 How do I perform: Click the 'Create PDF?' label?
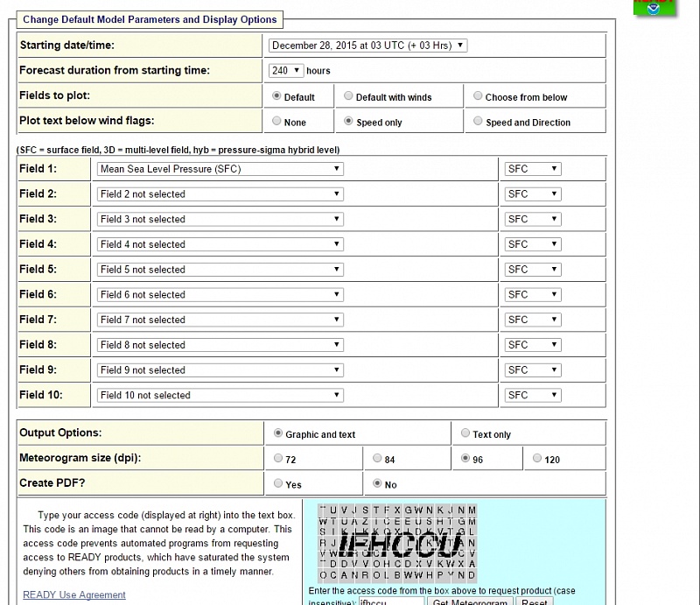click(x=52, y=483)
